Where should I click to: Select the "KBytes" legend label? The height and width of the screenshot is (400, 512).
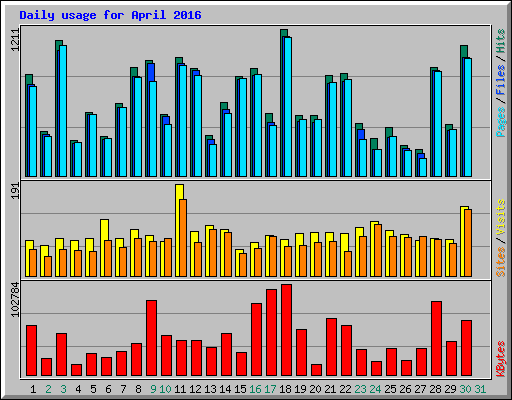coord(500,359)
